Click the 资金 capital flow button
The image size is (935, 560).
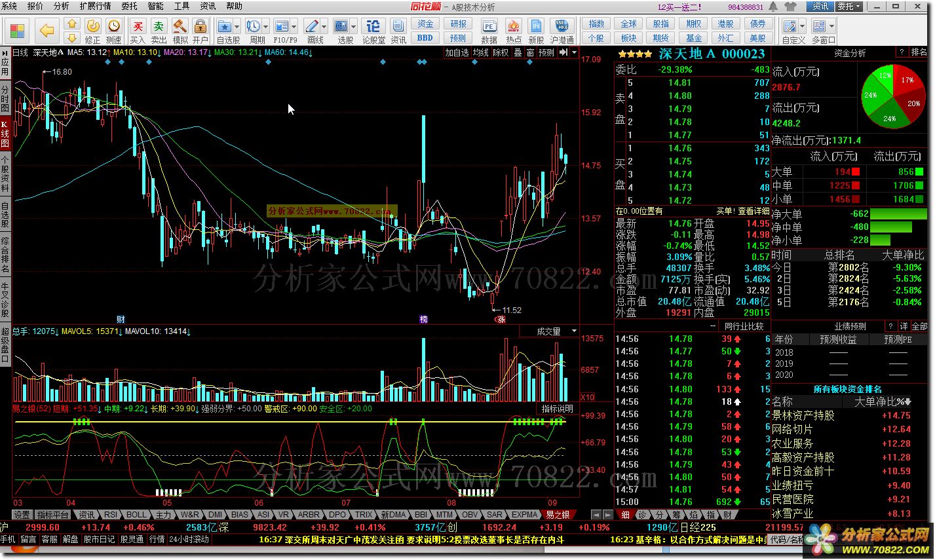click(x=425, y=24)
